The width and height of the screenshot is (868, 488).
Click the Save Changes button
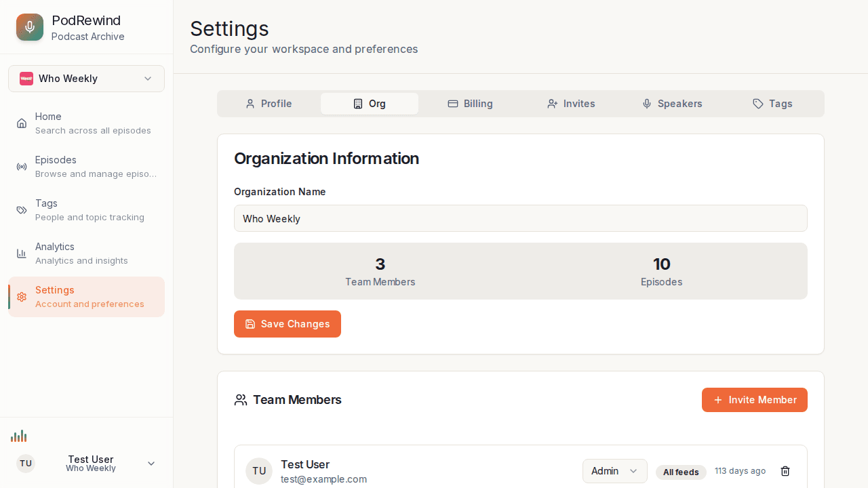click(287, 324)
